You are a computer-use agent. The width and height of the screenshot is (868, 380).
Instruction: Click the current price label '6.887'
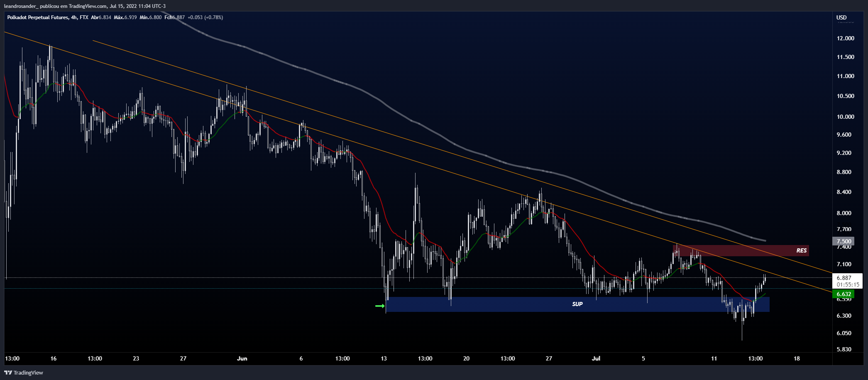[844, 278]
